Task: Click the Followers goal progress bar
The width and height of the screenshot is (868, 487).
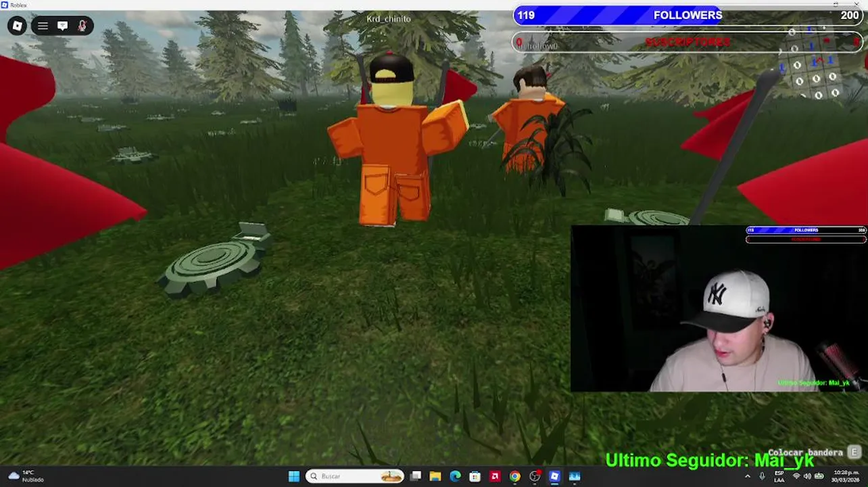Action: 688,15
